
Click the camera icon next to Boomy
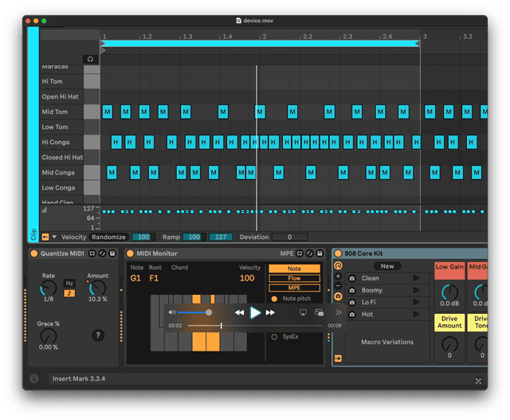pyautogui.click(x=352, y=291)
